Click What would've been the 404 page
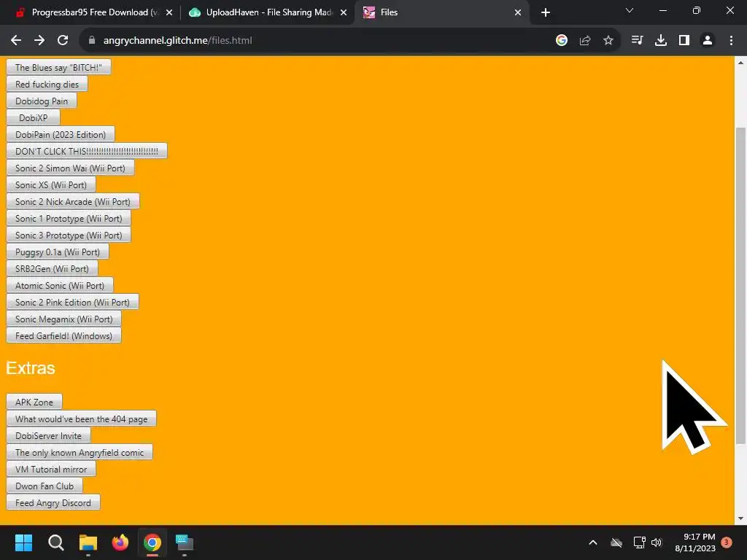This screenshot has width=747, height=560. point(82,419)
